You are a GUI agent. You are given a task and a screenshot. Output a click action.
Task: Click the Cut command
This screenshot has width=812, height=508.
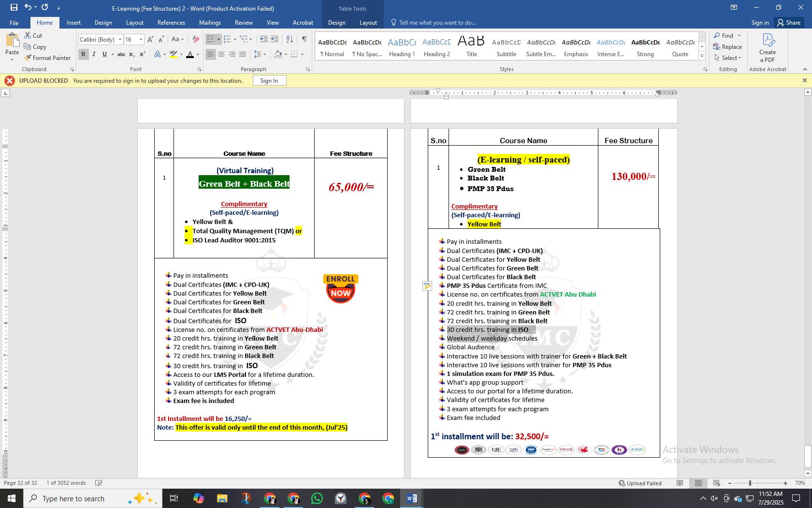(33, 35)
